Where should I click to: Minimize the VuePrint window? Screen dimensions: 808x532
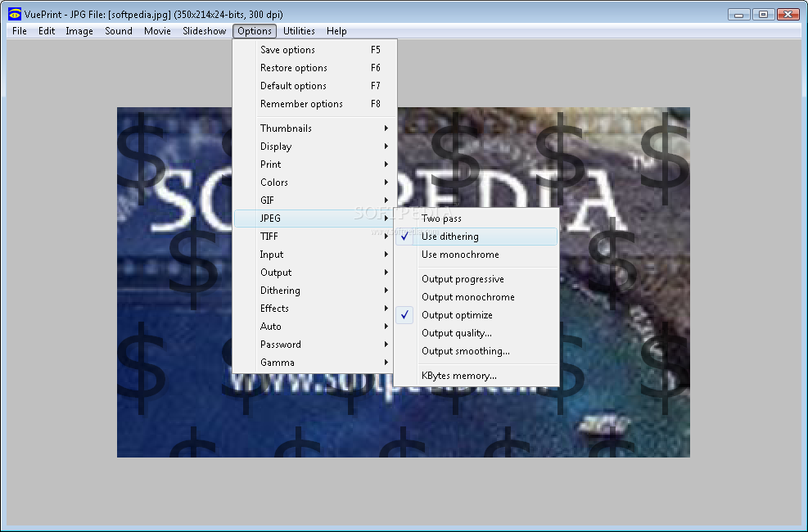coord(739,15)
